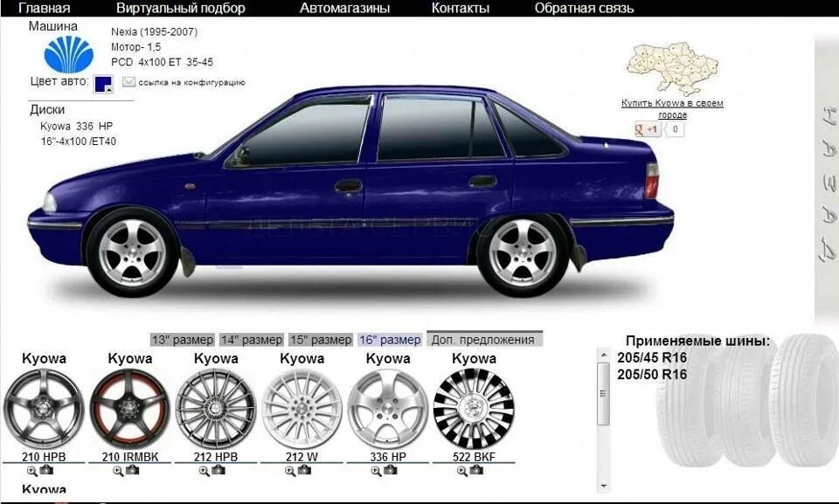Click the PCD 4x100 ET 35-45 text
839x504 pixels.
coord(163,62)
